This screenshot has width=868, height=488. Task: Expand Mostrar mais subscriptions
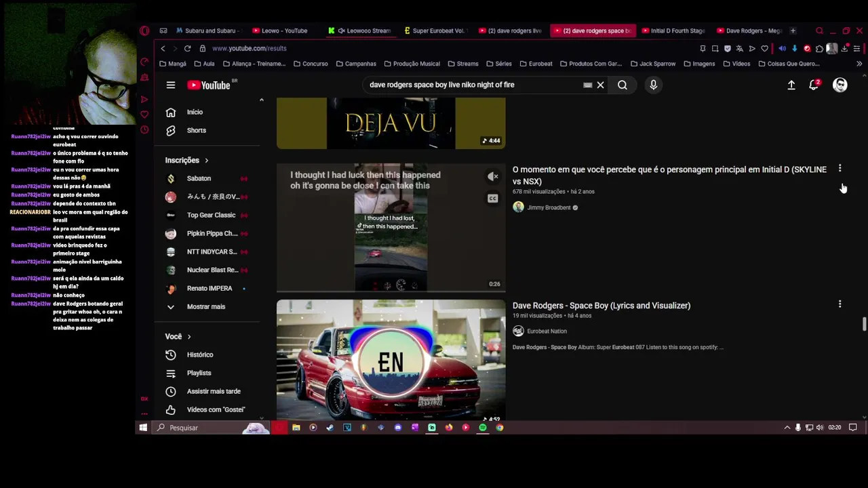(x=207, y=306)
